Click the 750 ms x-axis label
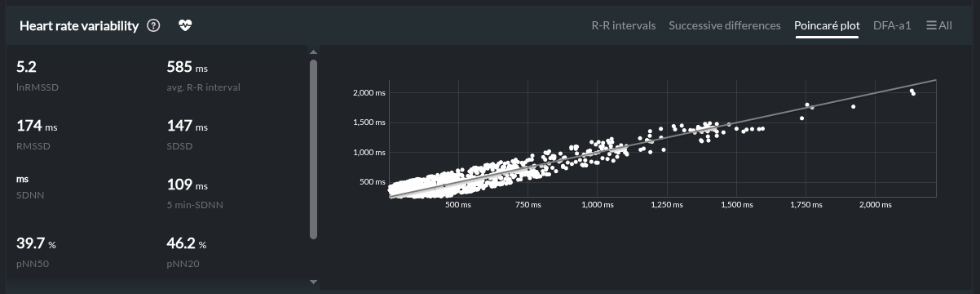 [528, 204]
